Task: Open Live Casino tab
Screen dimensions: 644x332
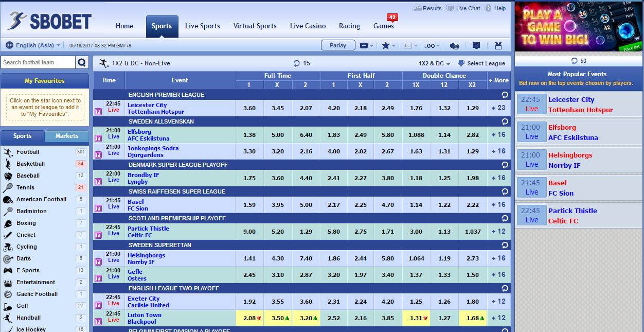Action: pos(308,26)
